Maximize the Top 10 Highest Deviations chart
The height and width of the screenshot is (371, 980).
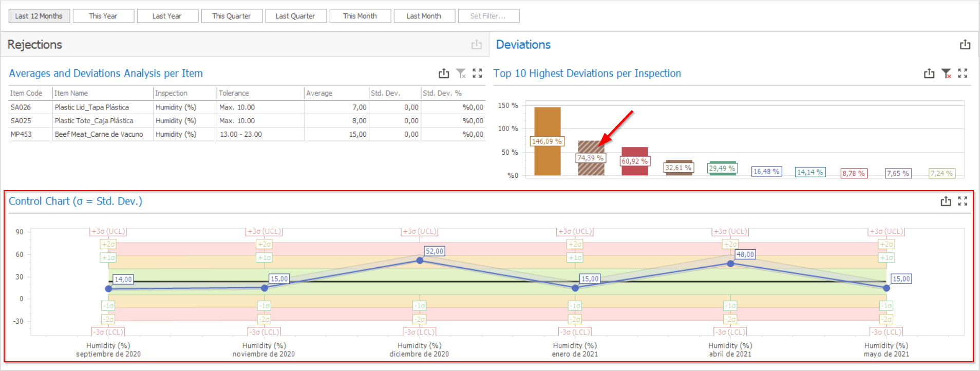[x=963, y=73]
